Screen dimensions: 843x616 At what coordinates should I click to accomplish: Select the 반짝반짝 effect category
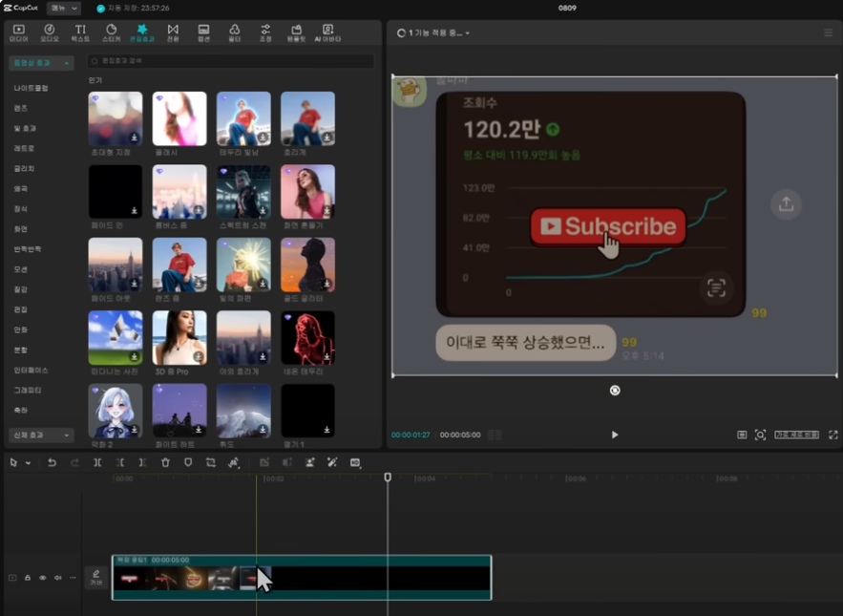[x=28, y=249]
